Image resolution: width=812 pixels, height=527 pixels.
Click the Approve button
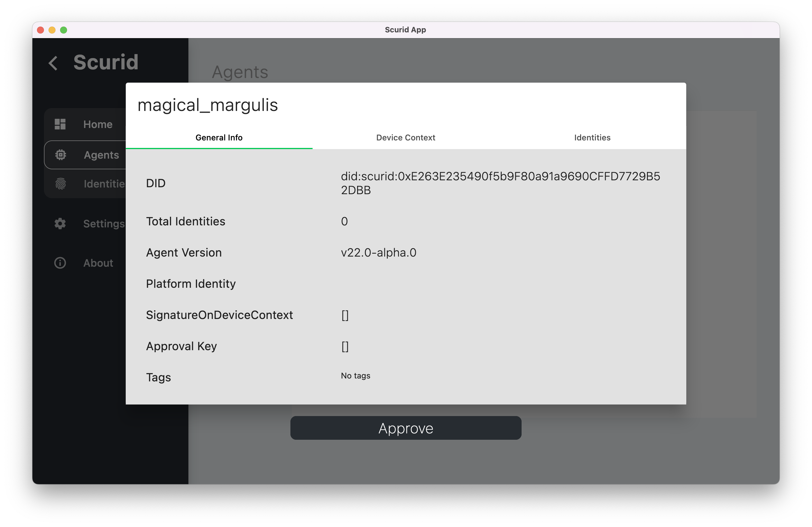(406, 428)
